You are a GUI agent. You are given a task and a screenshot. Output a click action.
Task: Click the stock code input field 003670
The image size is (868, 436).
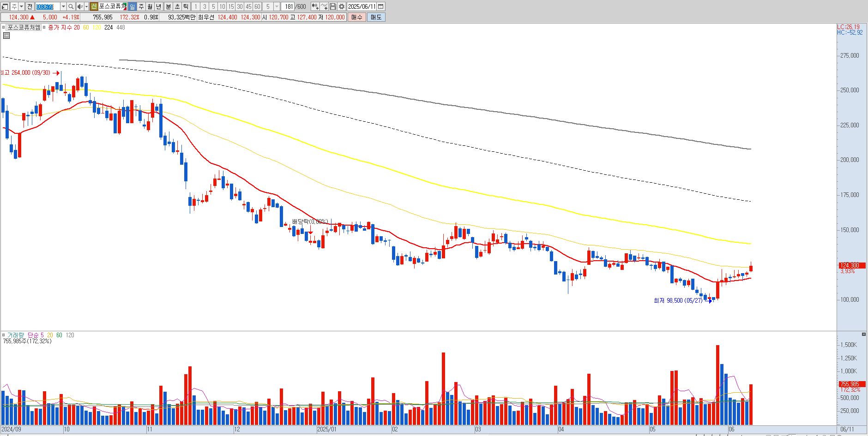[x=48, y=6]
